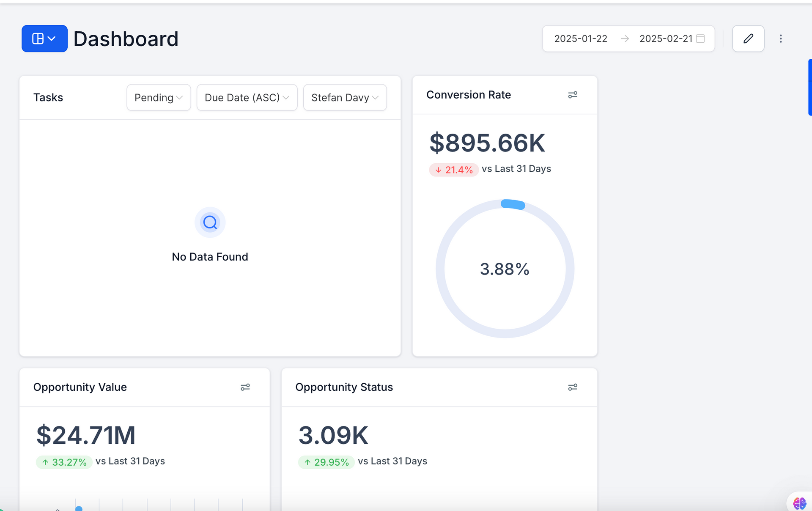The width and height of the screenshot is (812, 511).
Task: Open Opportunity Status widget filter settings
Action: [x=573, y=387]
